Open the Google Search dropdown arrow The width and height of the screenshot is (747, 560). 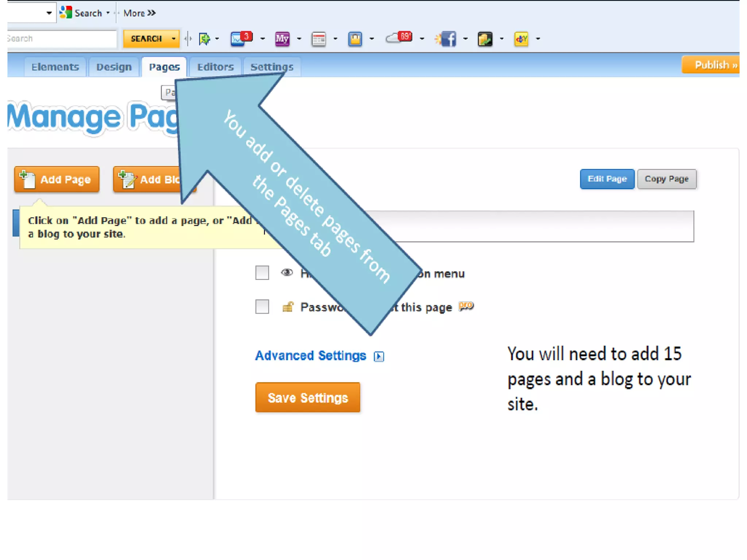[108, 13]
